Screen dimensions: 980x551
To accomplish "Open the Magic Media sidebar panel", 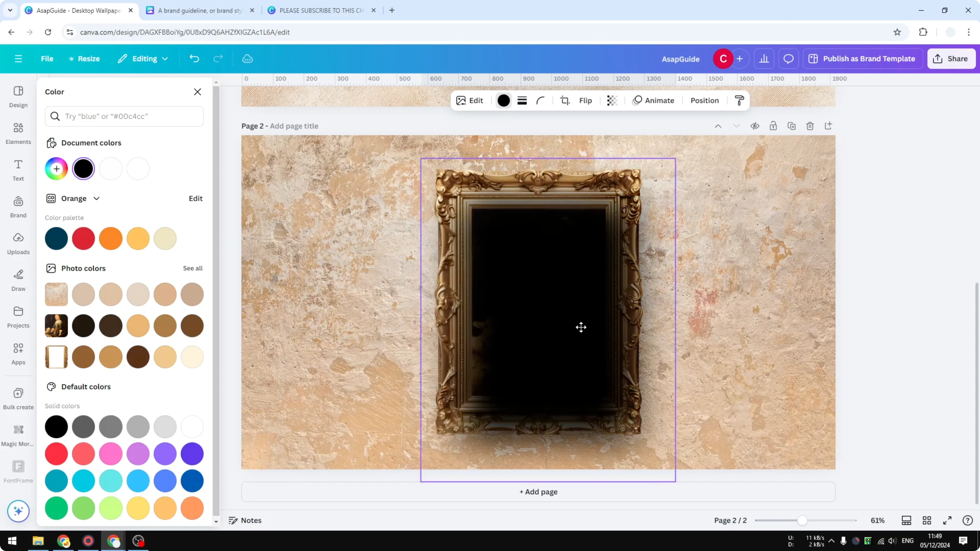I will pos(18,434).
